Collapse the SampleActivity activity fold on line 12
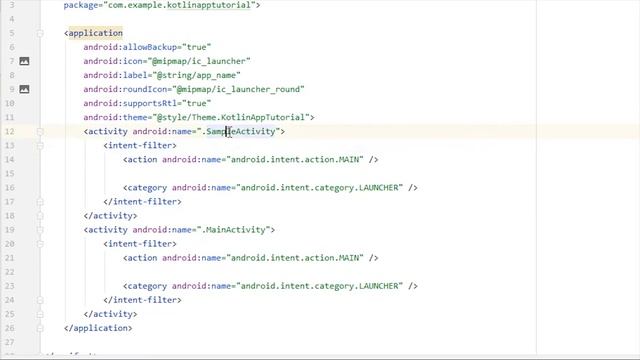Viewport: 640px width, 360px height. point(40,131)
